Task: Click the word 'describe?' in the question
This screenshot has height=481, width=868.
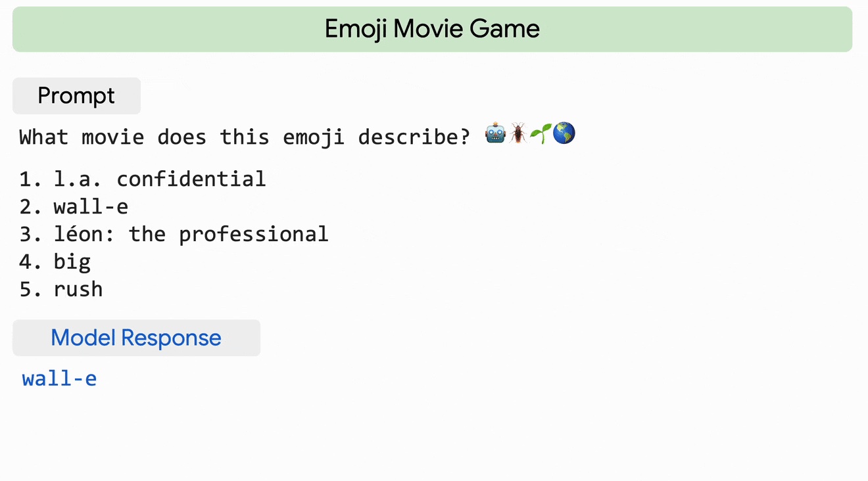Action: [x=414, y=137]
